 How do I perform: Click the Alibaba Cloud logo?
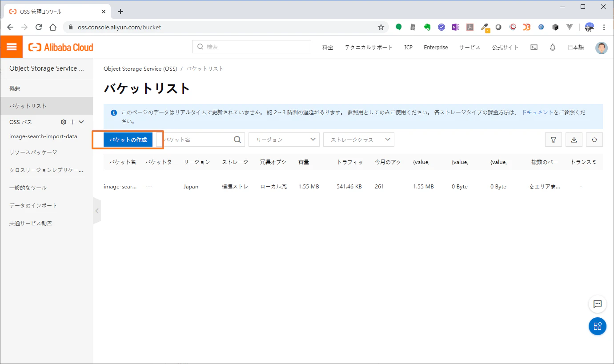(61, 47)
